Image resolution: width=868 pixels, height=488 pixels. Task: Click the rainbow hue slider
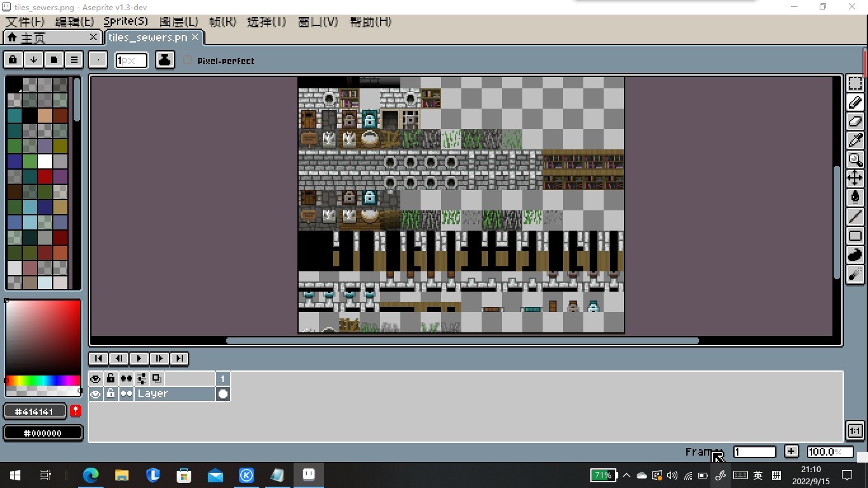tap(42, 381)
